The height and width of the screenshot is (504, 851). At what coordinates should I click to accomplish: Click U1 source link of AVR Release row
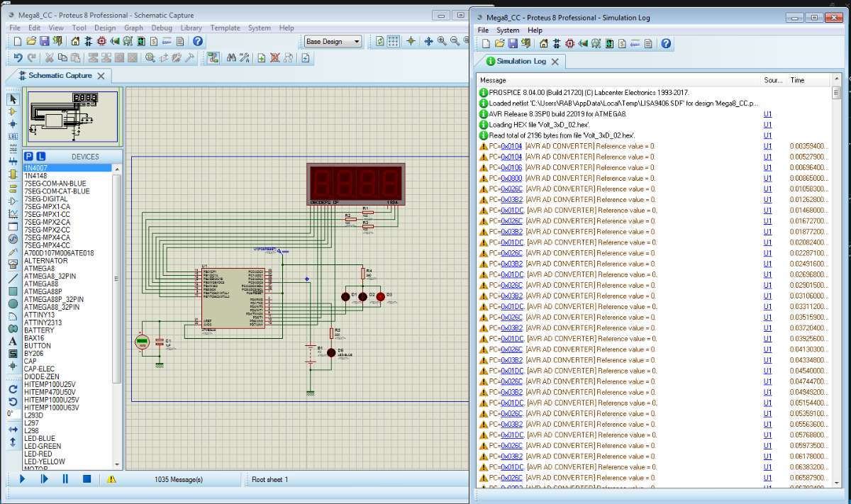[x=768, y=114]
